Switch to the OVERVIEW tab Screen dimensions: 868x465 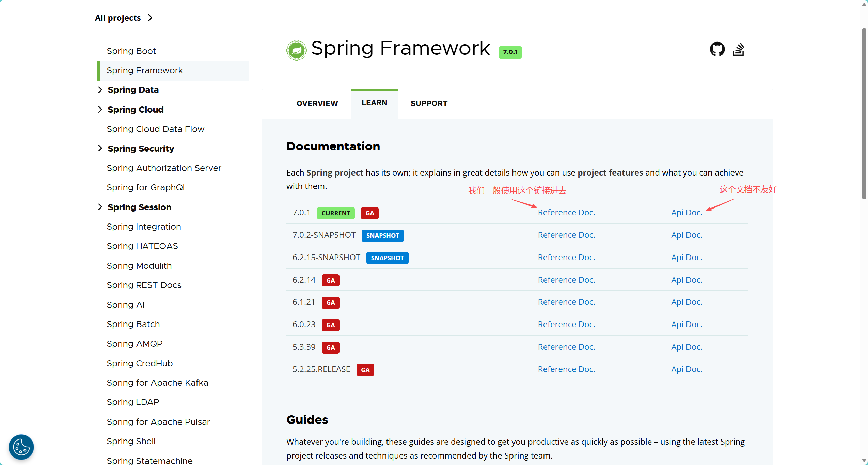pyautogui.click(x=317, y=103)
